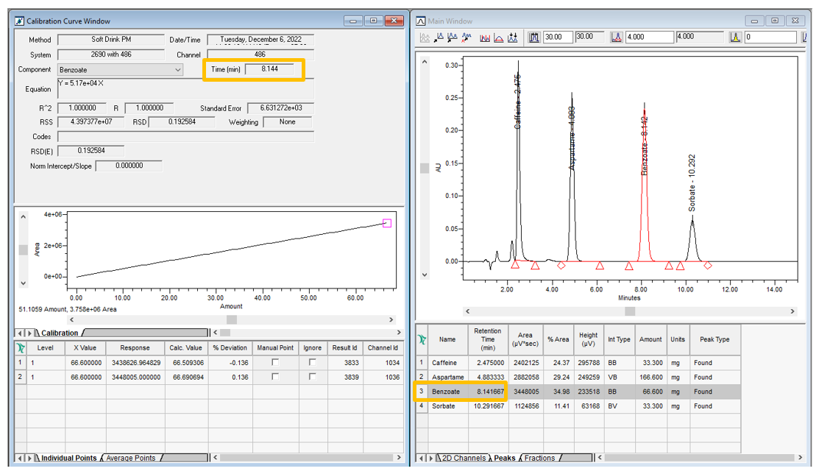The width and height of the screenshot is (816, 474).
Task: Click the yellow-peak Minimum Area button
Action: click(735, 37)
